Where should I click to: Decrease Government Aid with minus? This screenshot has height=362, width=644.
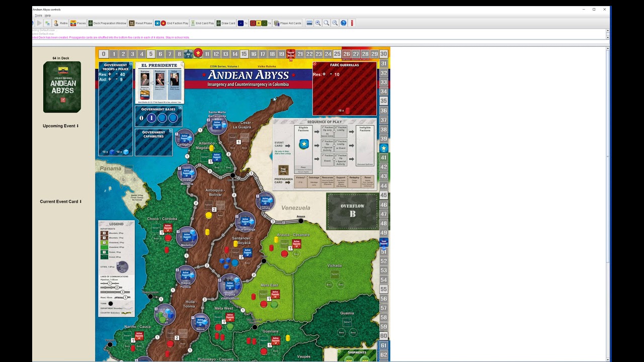point(117,79)
